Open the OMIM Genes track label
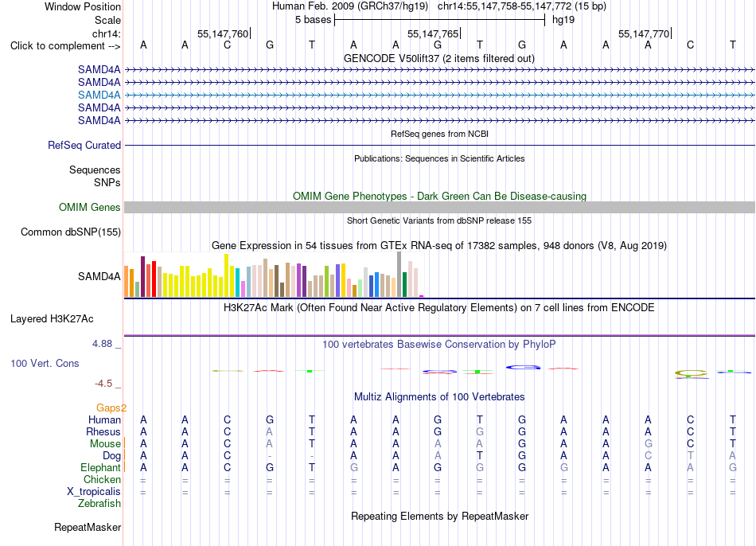The height and width of the screenshot is (546, 756). [x=89, y=208]
